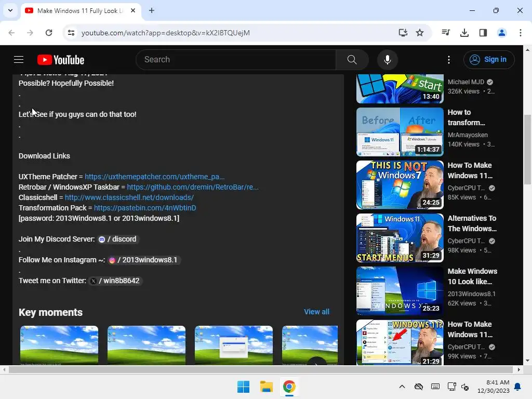Join the Discord server link
The height and width of the screenshot is (399, 532).
[x=118, y=239]
